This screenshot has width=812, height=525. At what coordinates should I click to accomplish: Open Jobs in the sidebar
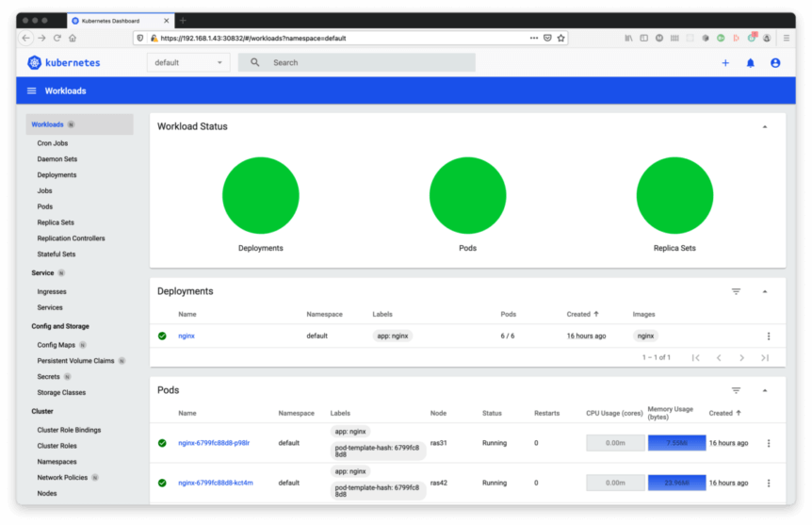coord(44,190)
